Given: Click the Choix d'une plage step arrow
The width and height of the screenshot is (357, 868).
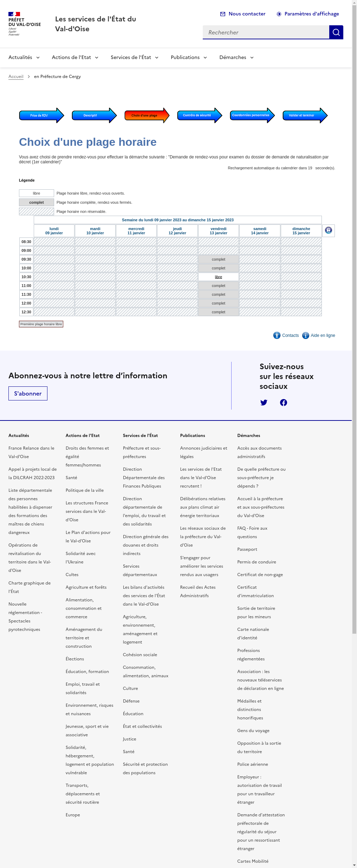Looking at the screenshot, I should coord(147,115).
